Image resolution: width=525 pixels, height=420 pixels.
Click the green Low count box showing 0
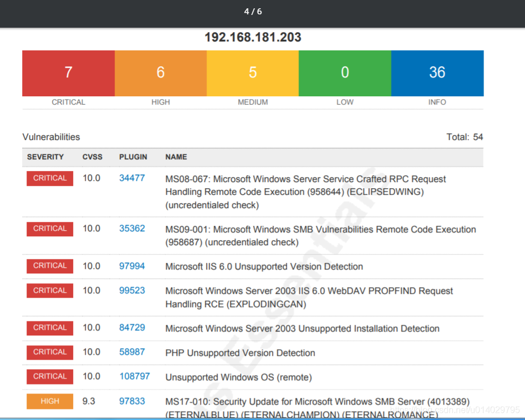click(345, 73)
